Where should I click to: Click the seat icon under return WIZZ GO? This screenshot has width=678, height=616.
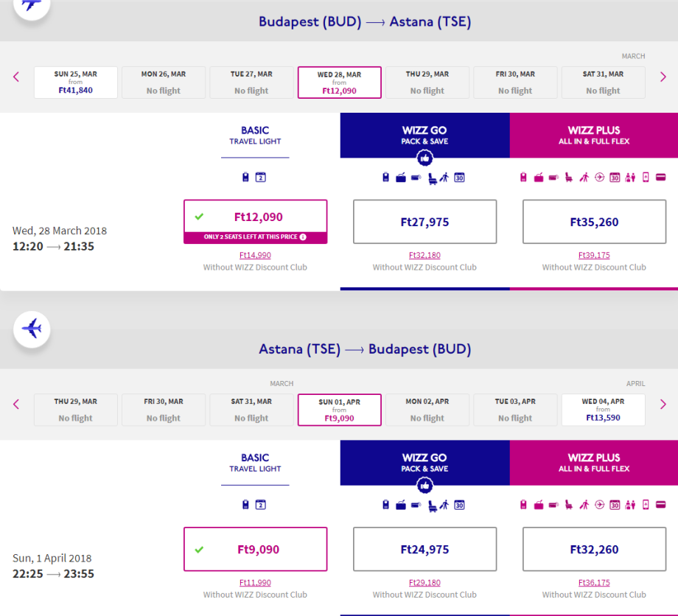tap(433, 505)
